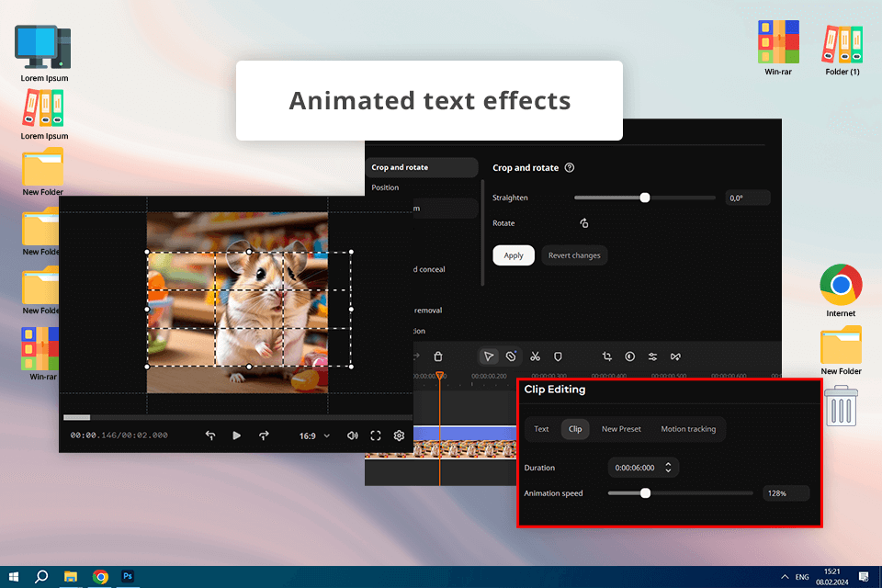
Task: Open clip properties sliders icon
Action: tap(652, 356)
